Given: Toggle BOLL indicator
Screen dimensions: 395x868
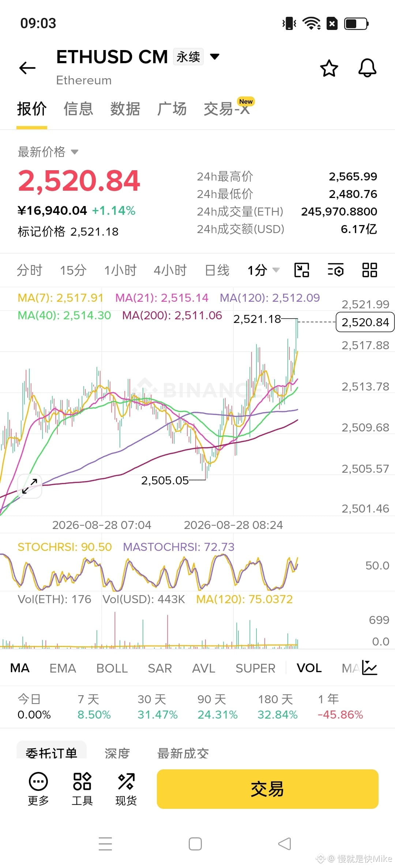Looking at the screenshot, I should click(x=112, y=668).
